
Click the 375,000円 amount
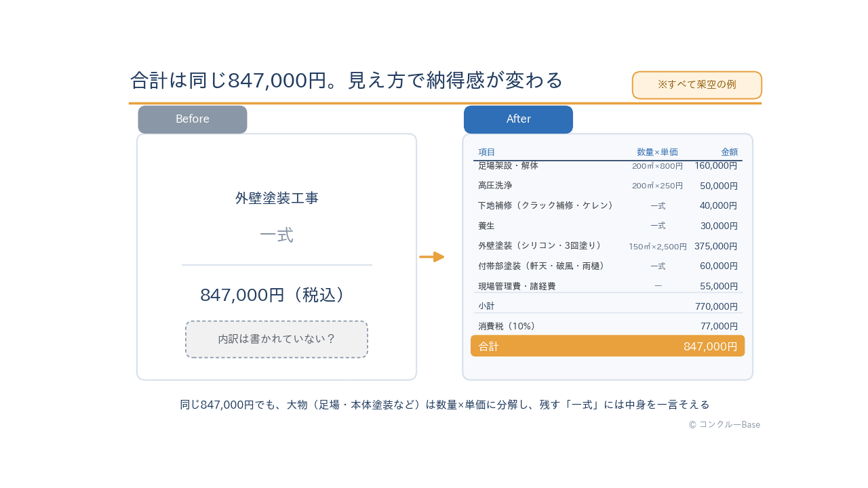pos(715,246)
